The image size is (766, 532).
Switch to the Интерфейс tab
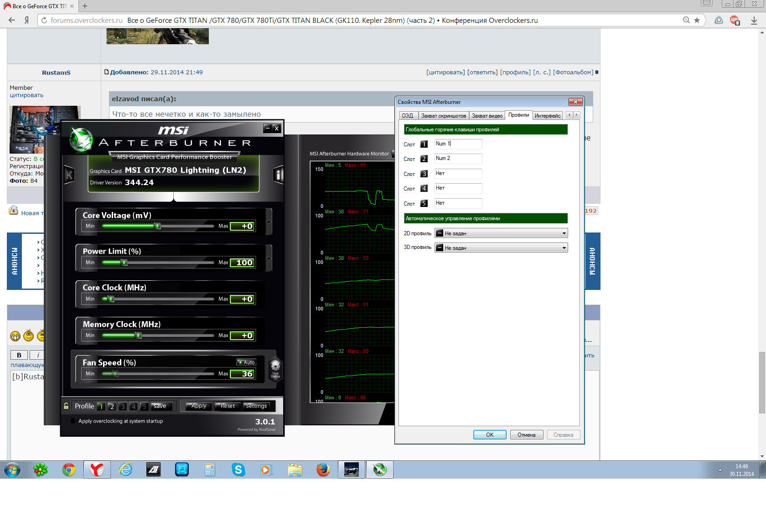pos(548,116)
